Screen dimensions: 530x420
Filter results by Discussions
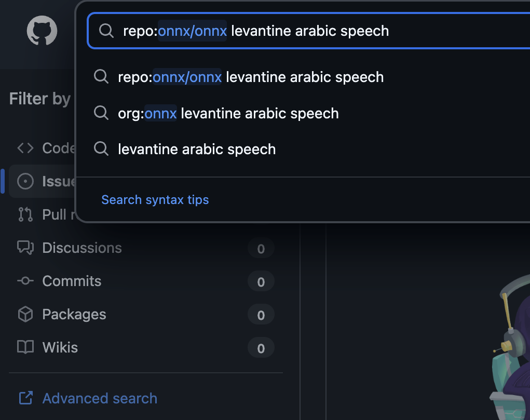82,248
